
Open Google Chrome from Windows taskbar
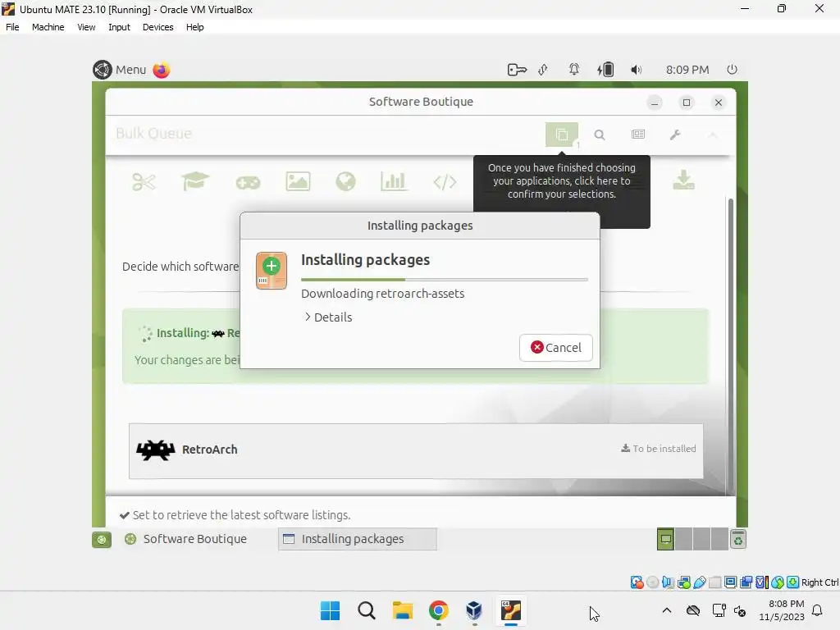pyautogui.click(x=438, y=610)
